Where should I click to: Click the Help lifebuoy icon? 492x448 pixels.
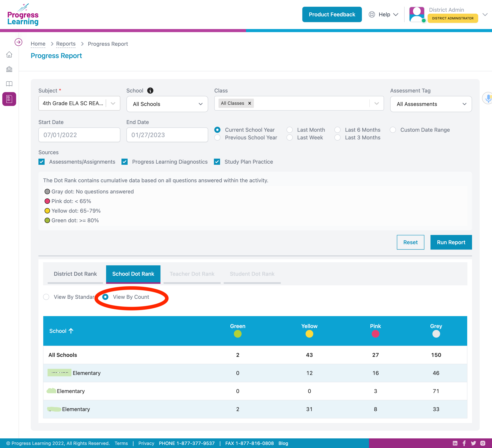pyautogui.click(x=372, y=14)
